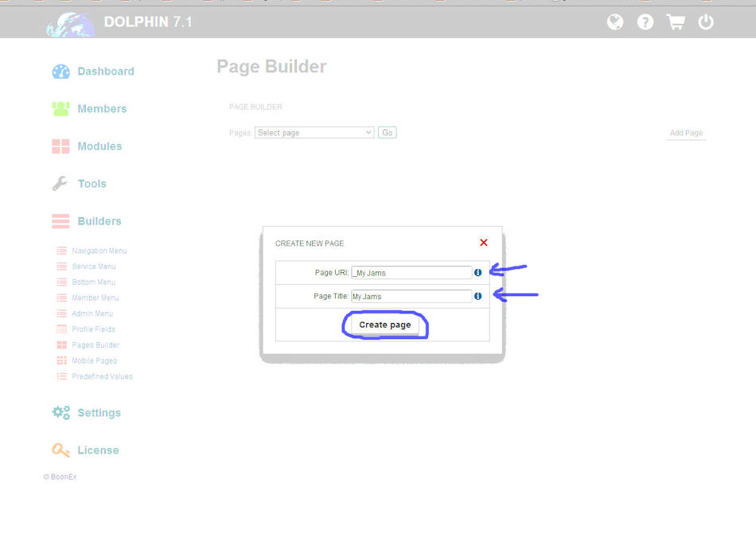The width and height of the screenshot is (756, 549).
Task: Open Service Menu builder link
Action: click(x=94, y=267)
